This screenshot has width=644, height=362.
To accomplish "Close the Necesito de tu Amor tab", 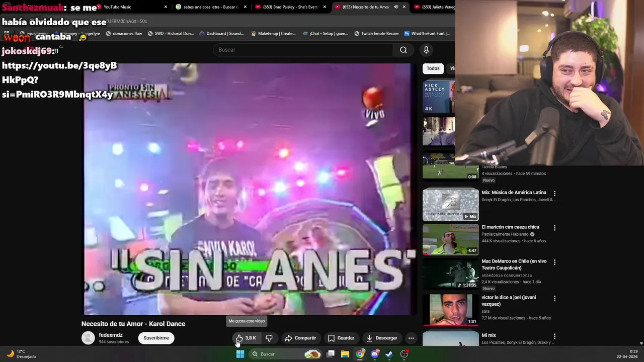I will pyautogui.click(x=404, y=7).
